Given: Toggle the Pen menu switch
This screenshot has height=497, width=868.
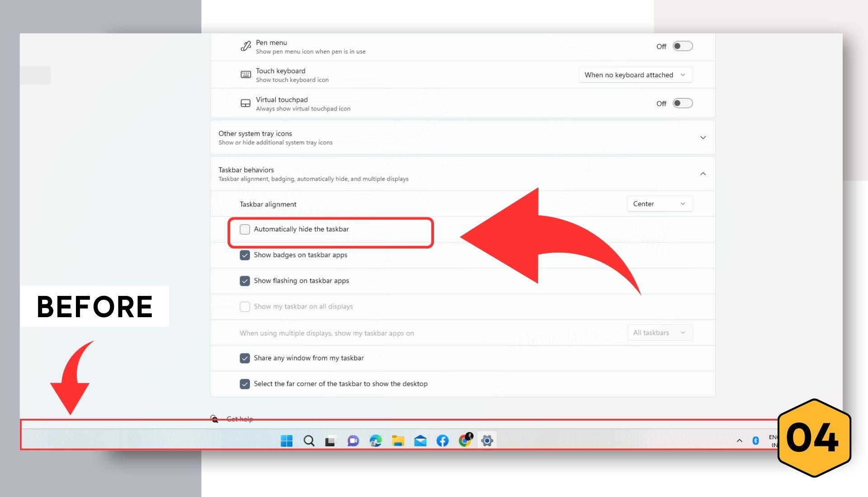Looking at the screenshot, I should tap(682, 46).
